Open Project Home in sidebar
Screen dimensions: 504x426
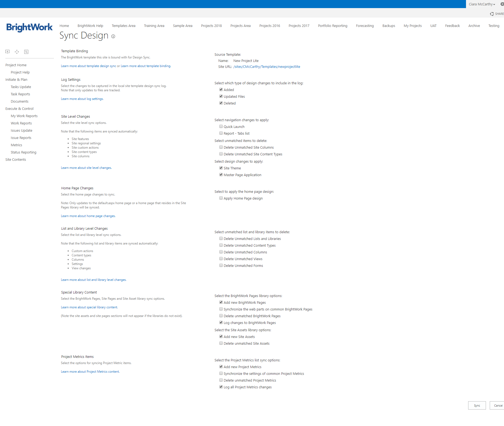point(16,65)
